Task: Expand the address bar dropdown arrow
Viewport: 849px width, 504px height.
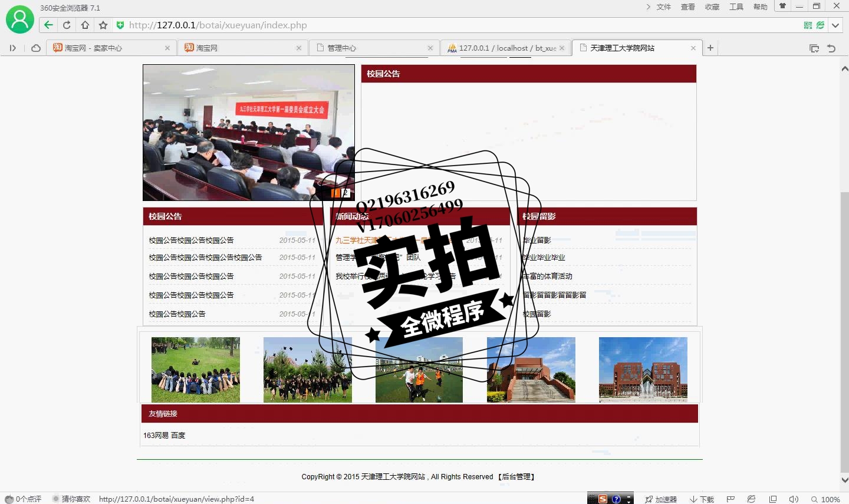Action: [835, 25]
